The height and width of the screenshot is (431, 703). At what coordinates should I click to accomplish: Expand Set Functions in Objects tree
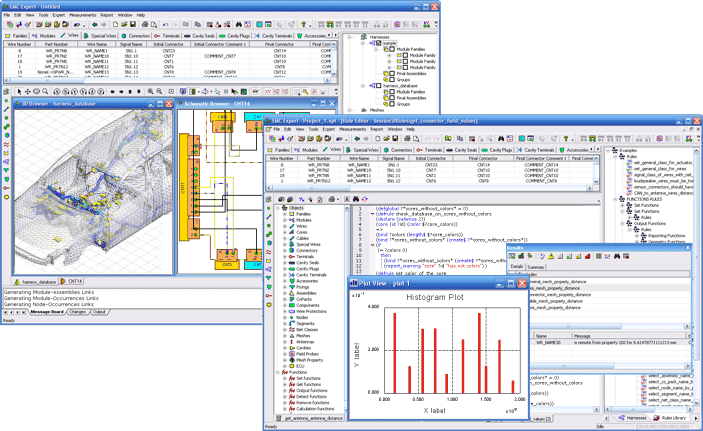coord(285,379)
